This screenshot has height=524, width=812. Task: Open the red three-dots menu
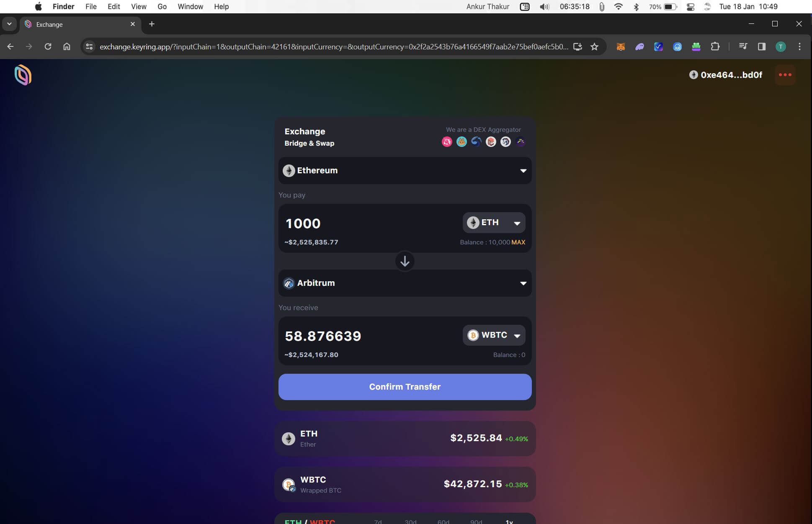[x=785, y=75]
